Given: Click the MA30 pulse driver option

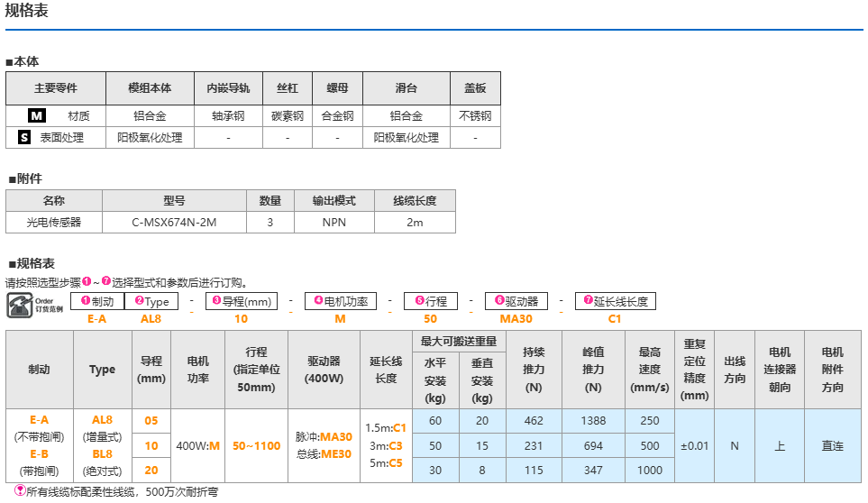Looking at the screenshot, I should pyautogui.click(x=335, y=436).
